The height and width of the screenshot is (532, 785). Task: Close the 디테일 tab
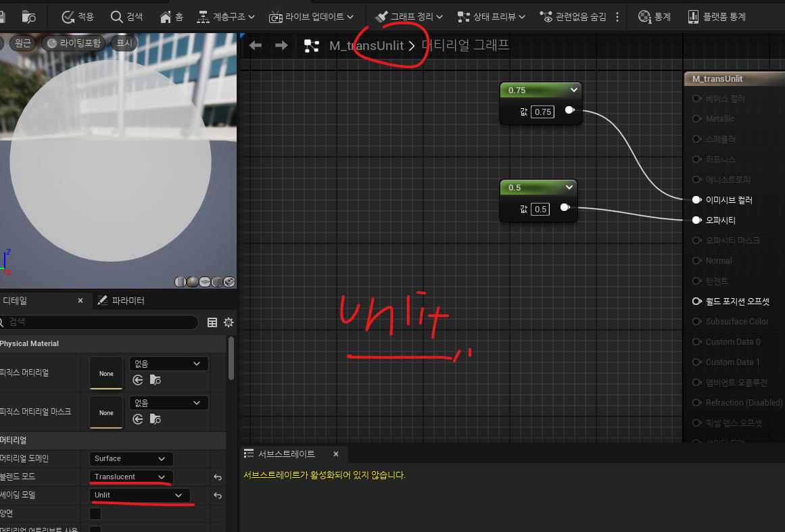point(80,300)
